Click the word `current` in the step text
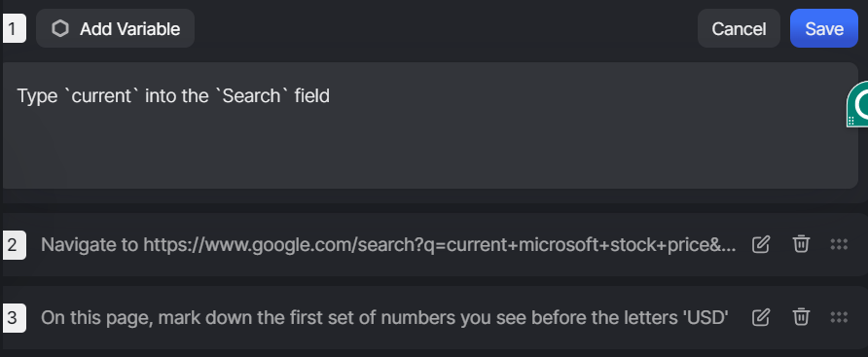The height and width of the screenshot is (357, 868). (103, 95)
